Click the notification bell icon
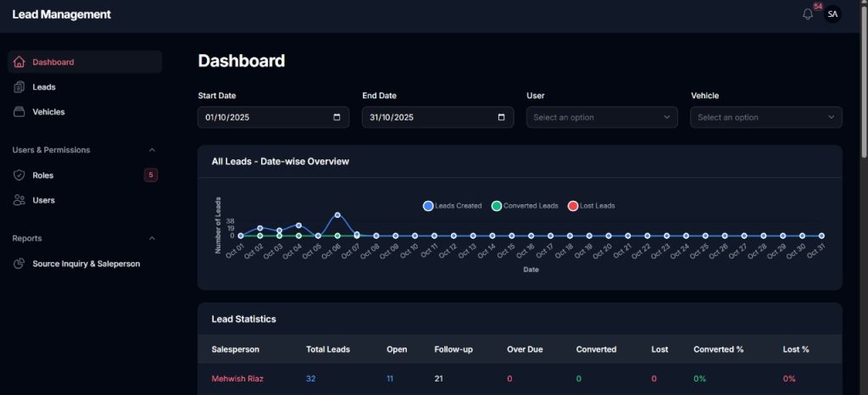The width and height of the screenshot is (868, 395). tap(807, 14)
